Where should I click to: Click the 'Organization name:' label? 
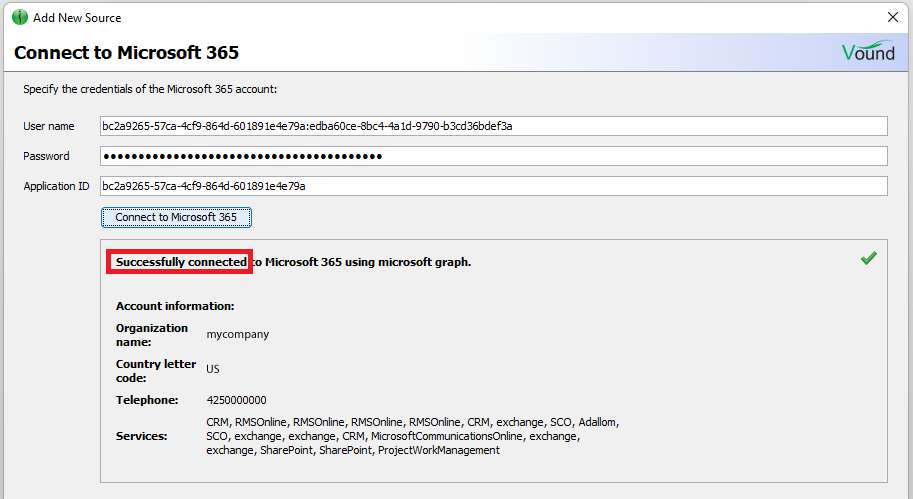(152, 335)
